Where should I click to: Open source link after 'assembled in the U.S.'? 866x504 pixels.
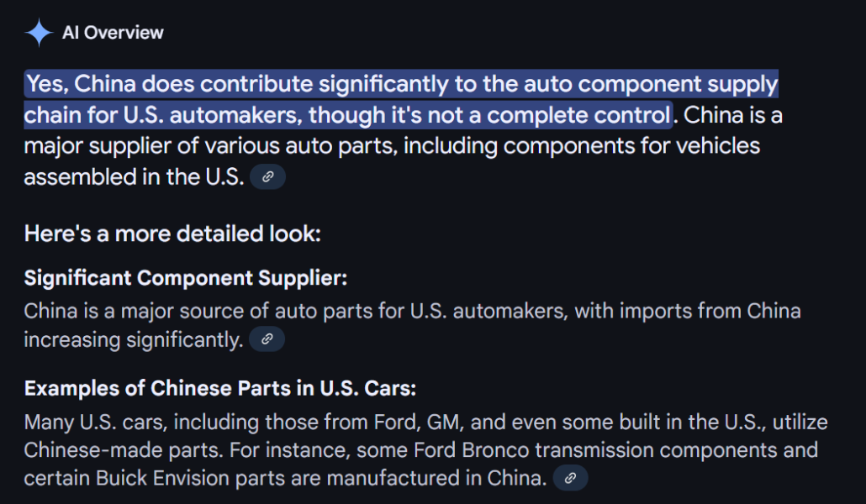268,177
